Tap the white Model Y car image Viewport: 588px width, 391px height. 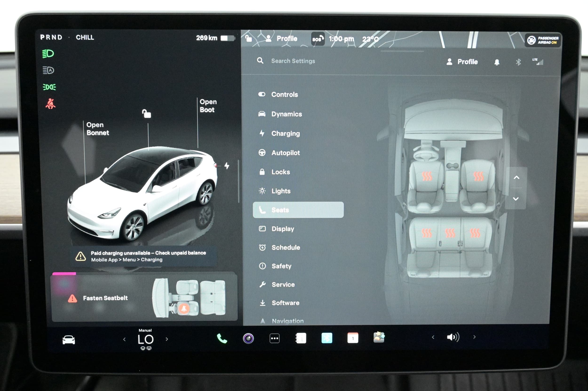143,194
